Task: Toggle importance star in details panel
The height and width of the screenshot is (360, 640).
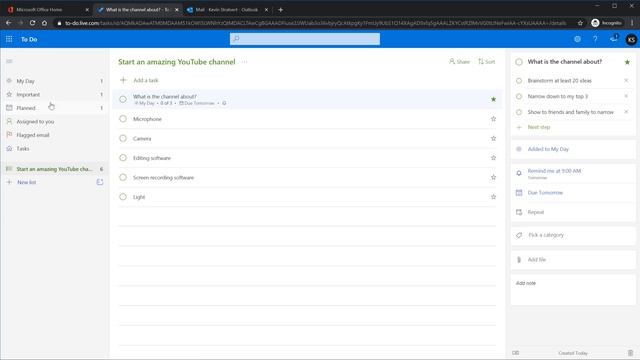Action: click(x=627, y=62)
